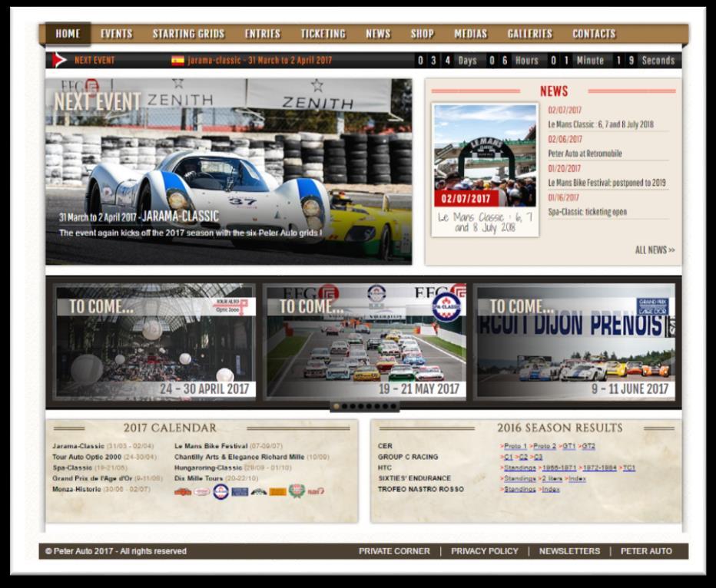Image resolution: width=716 pixels, height=588 pixels.
Task: Open Hungaroring-Classic calendar entry
Action: coord(208,467)
